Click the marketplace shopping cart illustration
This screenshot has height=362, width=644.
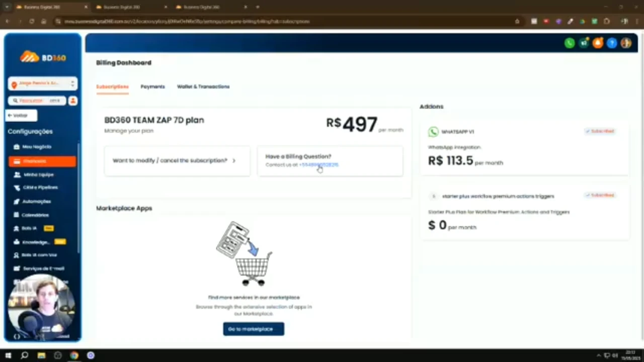[x=245, y=253]
